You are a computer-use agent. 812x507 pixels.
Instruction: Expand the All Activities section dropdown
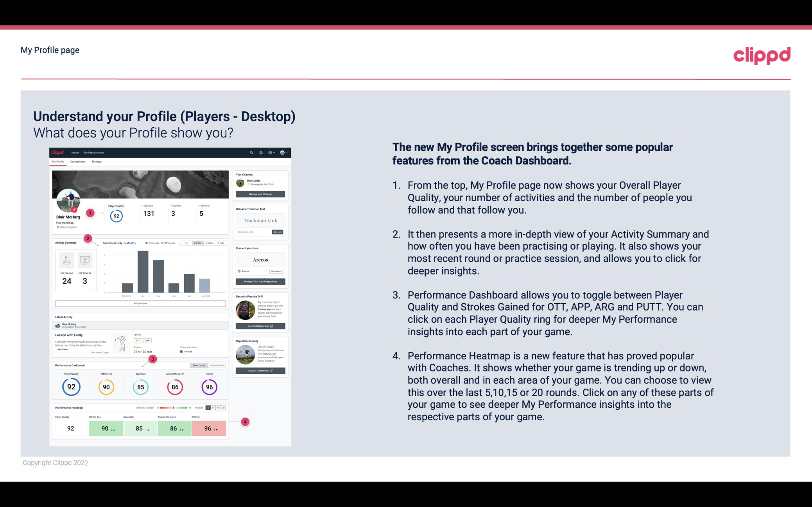[140, 304]
